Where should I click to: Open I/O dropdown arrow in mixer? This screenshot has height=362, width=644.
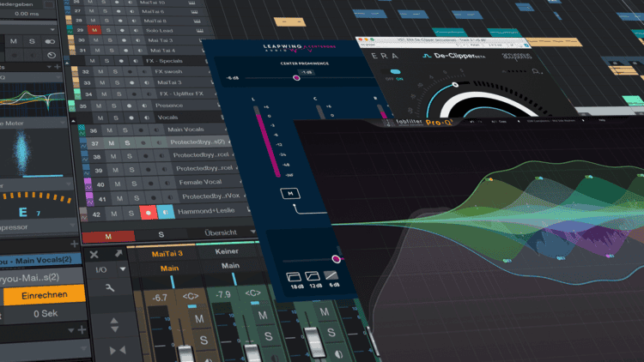(x=123, y=269)
